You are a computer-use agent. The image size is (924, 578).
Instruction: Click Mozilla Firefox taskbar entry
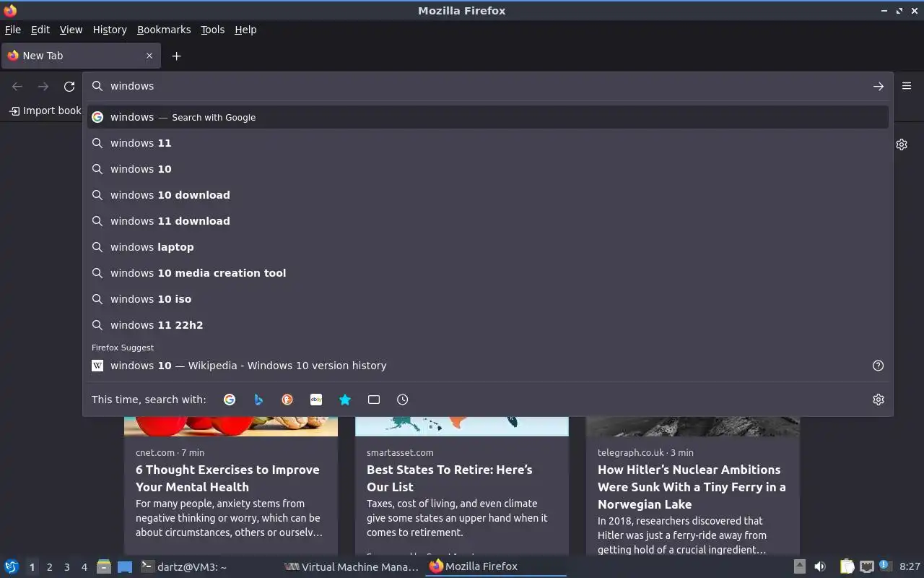(497, 566)
